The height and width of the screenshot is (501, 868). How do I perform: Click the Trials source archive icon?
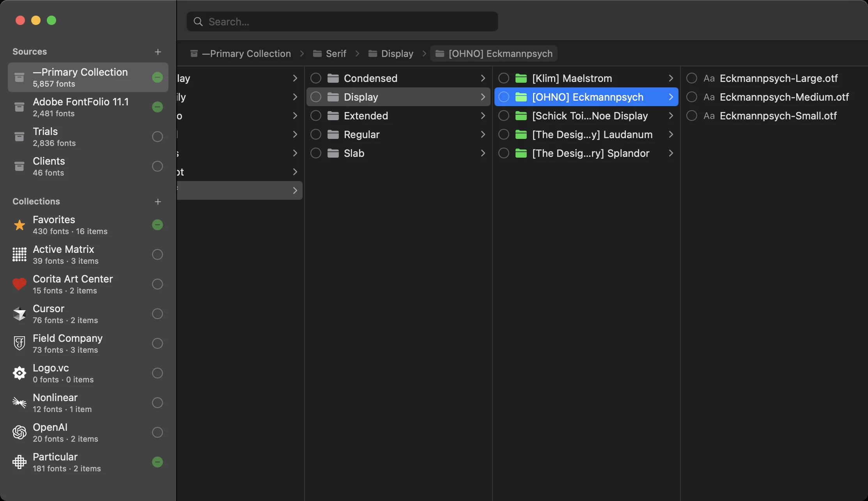[19, 137]
